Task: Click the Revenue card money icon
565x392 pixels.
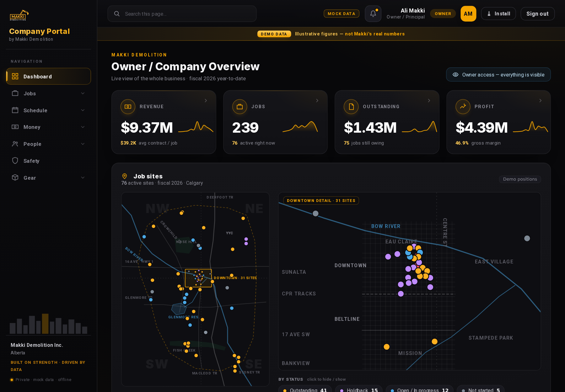Action: [x=128, y=107]
